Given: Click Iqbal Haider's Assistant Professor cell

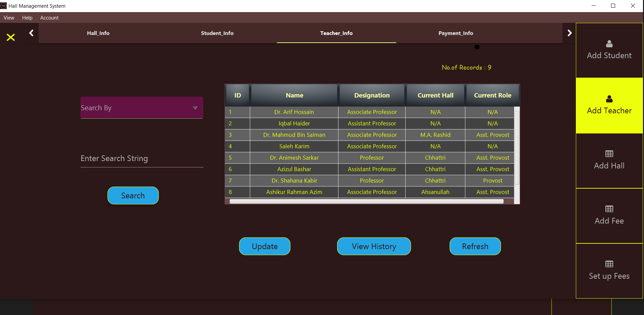Looking at the screenshot, I should (372, 123).
